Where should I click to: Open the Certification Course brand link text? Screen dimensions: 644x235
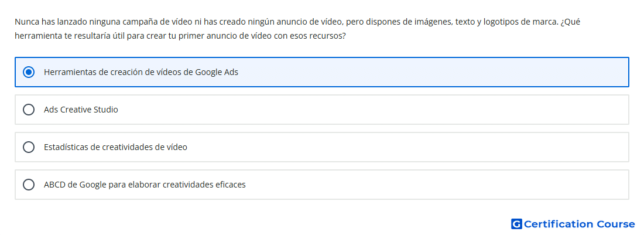[579, 224]
